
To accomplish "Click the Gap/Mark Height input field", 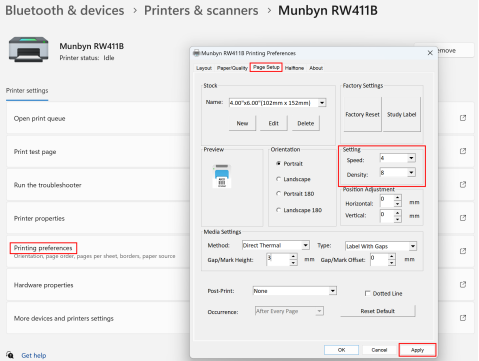I will (x=278, y=259).
